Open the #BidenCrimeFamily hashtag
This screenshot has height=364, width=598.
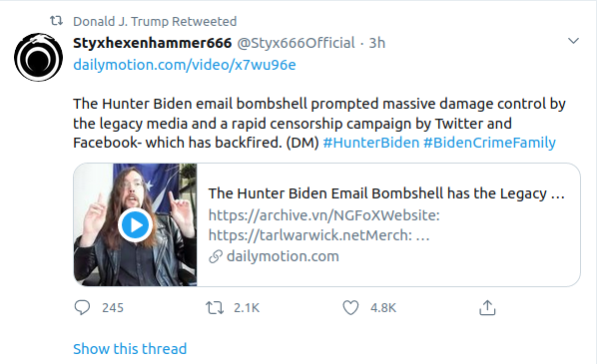pyautogui.click(x=489, y=143)
